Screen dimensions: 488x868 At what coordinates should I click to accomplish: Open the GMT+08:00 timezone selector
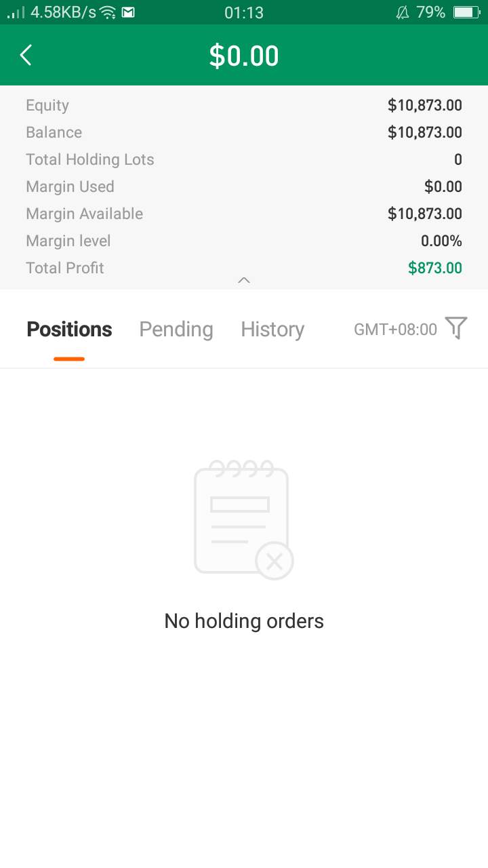tap(395, 330)
